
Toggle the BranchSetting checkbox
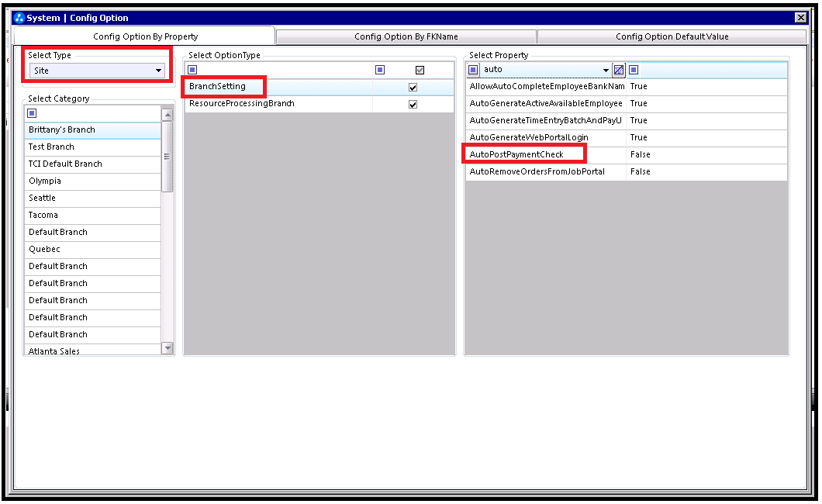413,88
